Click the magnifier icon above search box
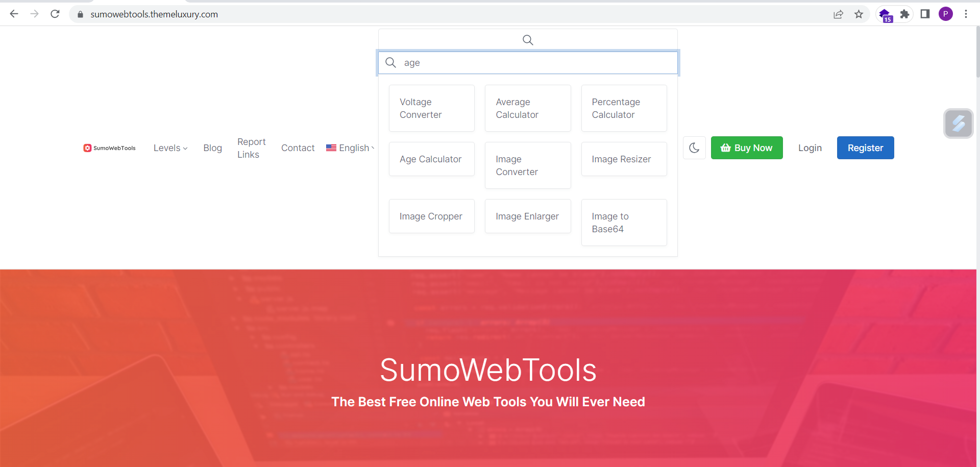 pyautogui.click(x=528, y=40)
